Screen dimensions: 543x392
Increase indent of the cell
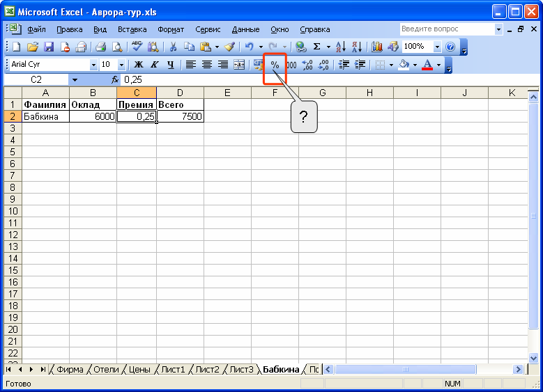tap(360, 65)
